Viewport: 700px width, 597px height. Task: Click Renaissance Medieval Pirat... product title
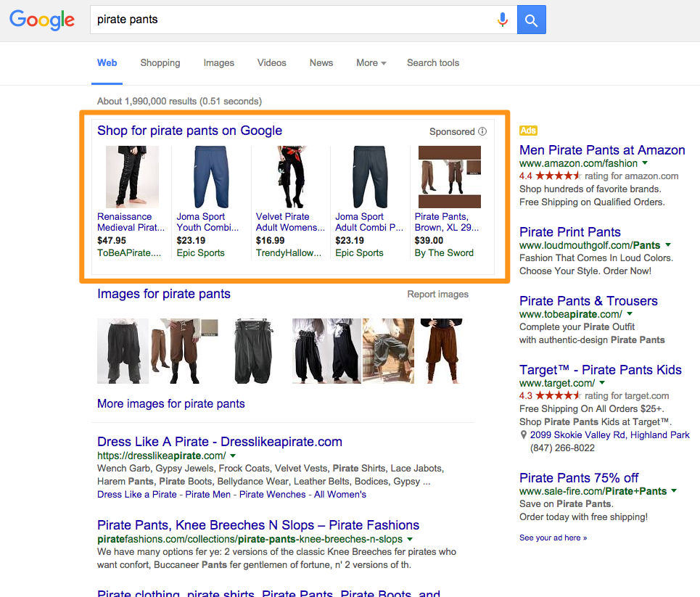click(131, 222)
